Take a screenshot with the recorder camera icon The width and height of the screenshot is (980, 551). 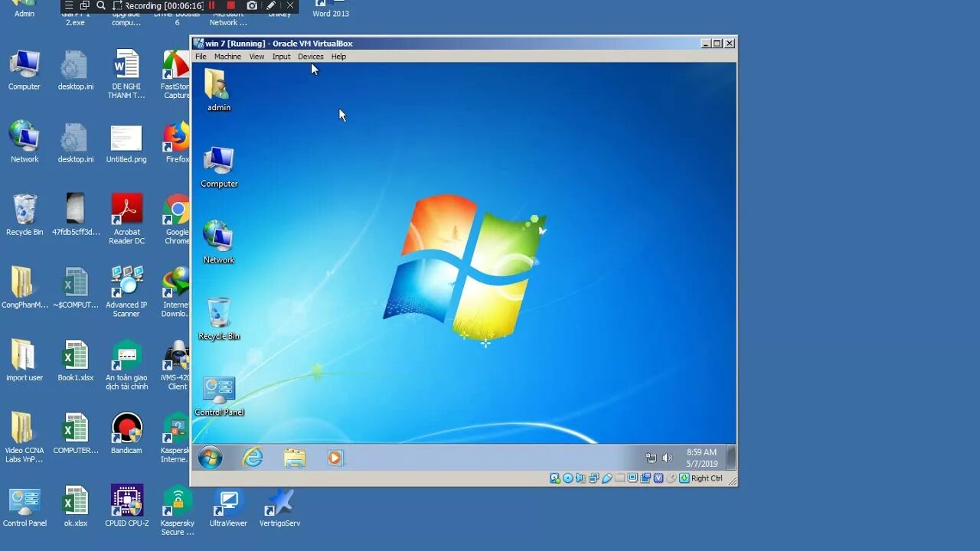[252, 5]
